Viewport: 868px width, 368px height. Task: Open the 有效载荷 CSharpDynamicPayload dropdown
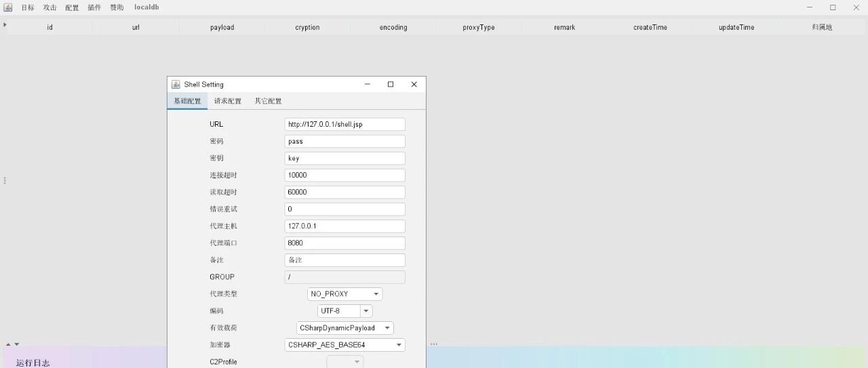pyautogui.click(x=344, y=328)
